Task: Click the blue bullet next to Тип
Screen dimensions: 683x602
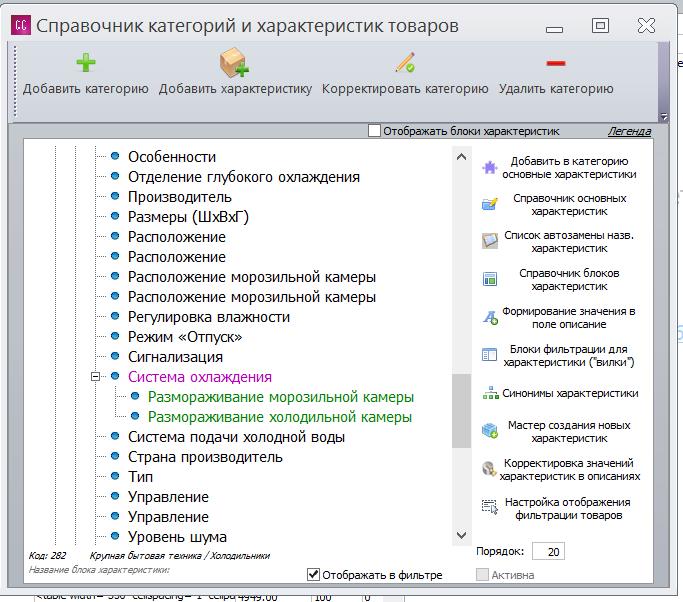Action: click(x=115, y=476)
